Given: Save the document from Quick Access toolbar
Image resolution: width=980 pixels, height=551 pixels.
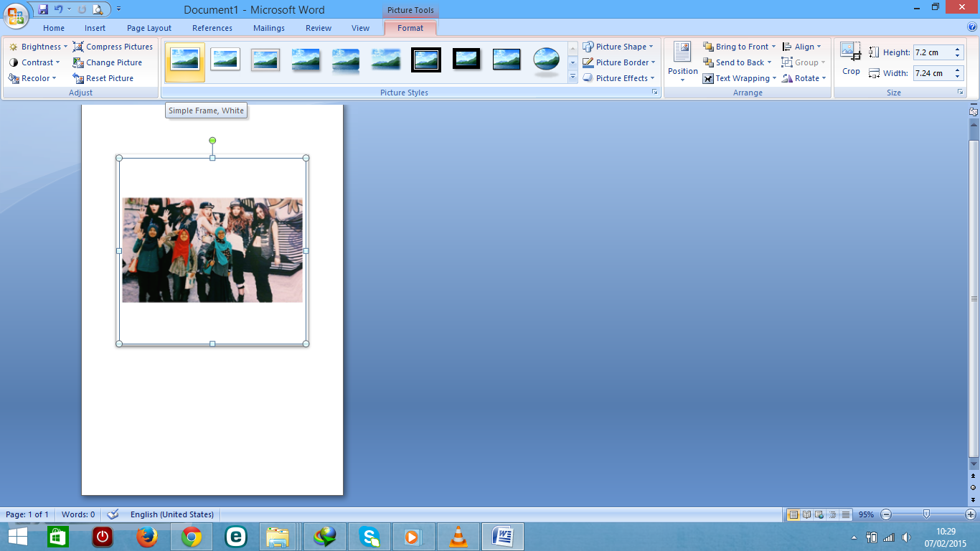Looking at the screenshot, I should coord(43,9).
